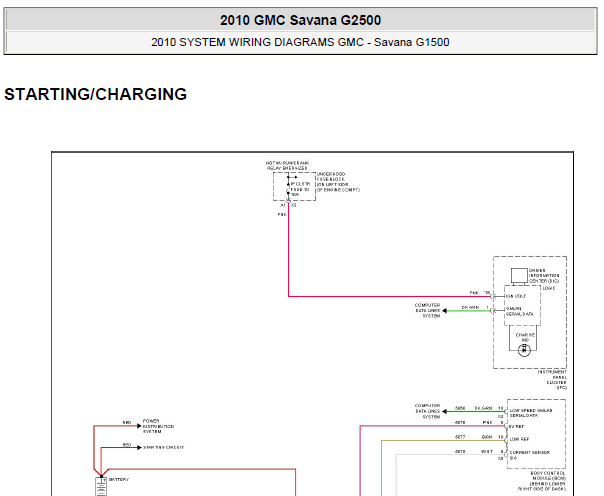Screen dimensions: 604x496
Task: Click the 'LOGIC' label beside the cluster
Action: [549, 288]
